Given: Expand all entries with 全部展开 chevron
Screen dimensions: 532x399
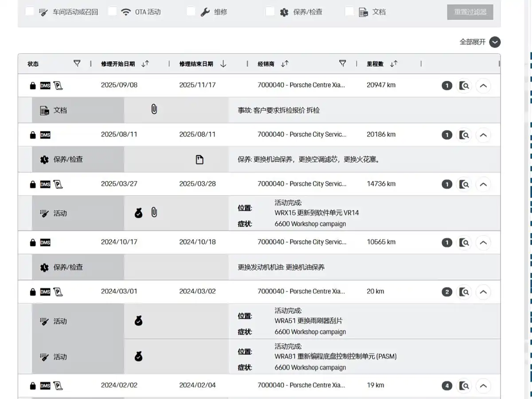Looking at the screenshot, I should click(495, 42).
